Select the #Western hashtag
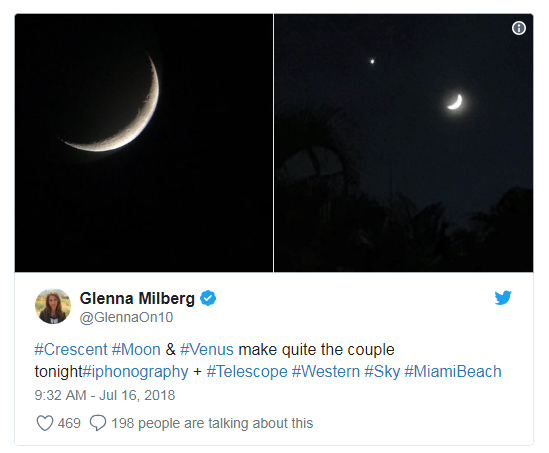 click(326, 371)
